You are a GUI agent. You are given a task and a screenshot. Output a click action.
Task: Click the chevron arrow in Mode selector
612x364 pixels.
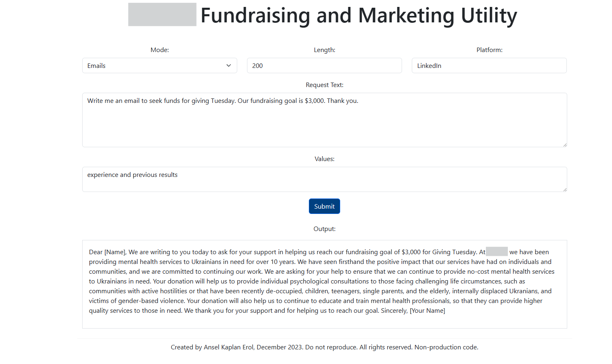coord(229,65)
